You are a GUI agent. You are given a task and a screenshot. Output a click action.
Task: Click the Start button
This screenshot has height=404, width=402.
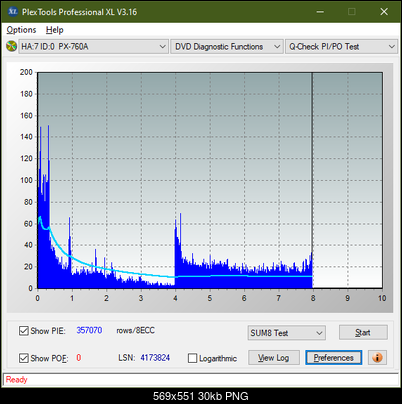click(x=363, y=332)
